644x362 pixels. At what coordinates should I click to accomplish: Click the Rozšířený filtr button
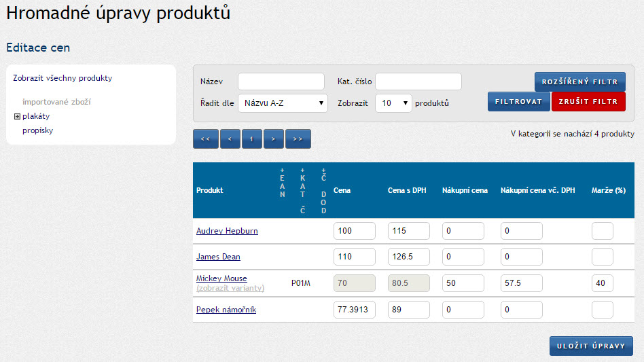pos(579,82)
